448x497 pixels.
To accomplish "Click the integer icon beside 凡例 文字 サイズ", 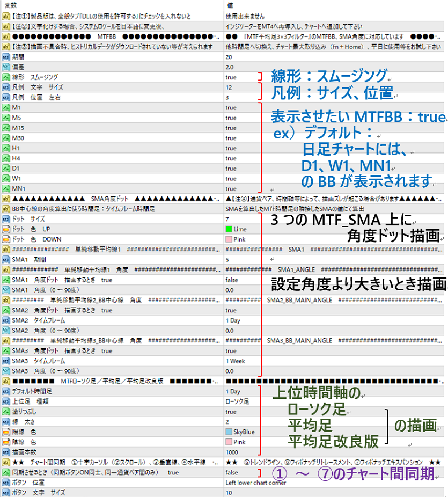I will [x=6, y=87].
